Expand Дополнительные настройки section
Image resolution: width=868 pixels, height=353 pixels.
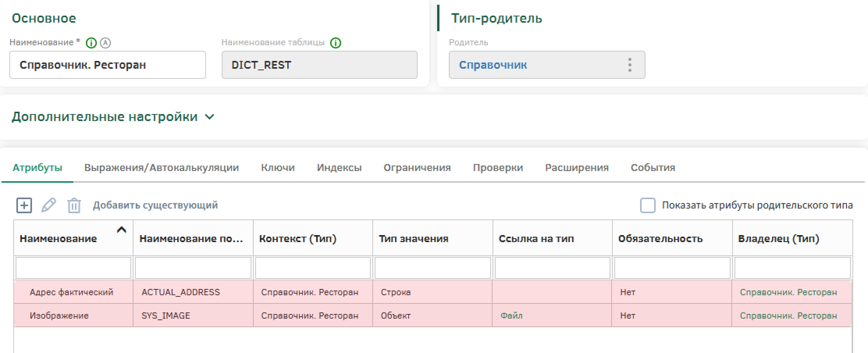pyautogui.click(x=210, y=117)
